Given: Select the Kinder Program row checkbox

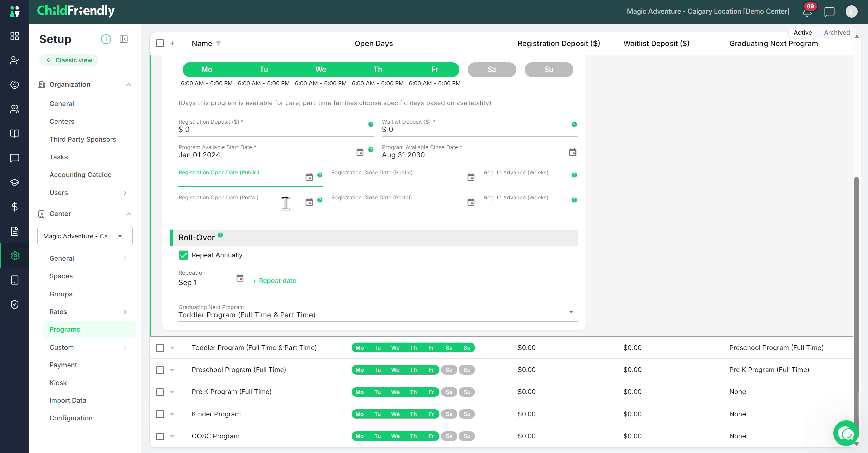Looking at the screenshot, I should (160, 414).
